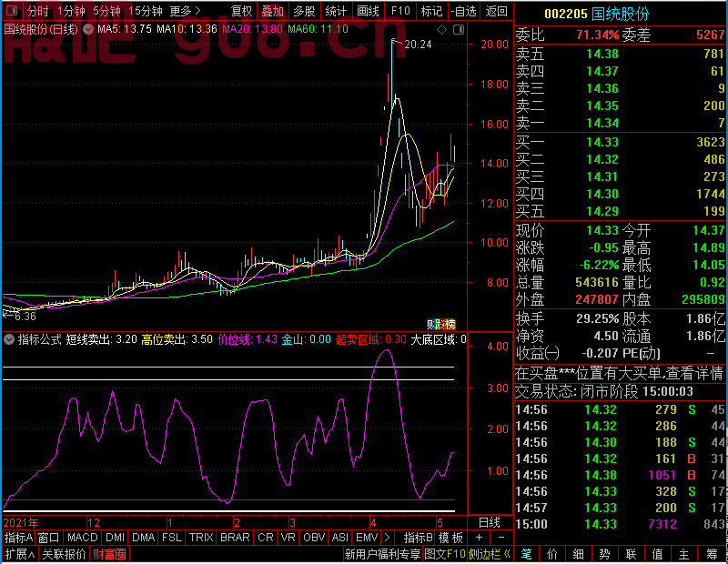Click 复权 adjustment button
This screenshot has width=728, height=564.
point(241,11)
